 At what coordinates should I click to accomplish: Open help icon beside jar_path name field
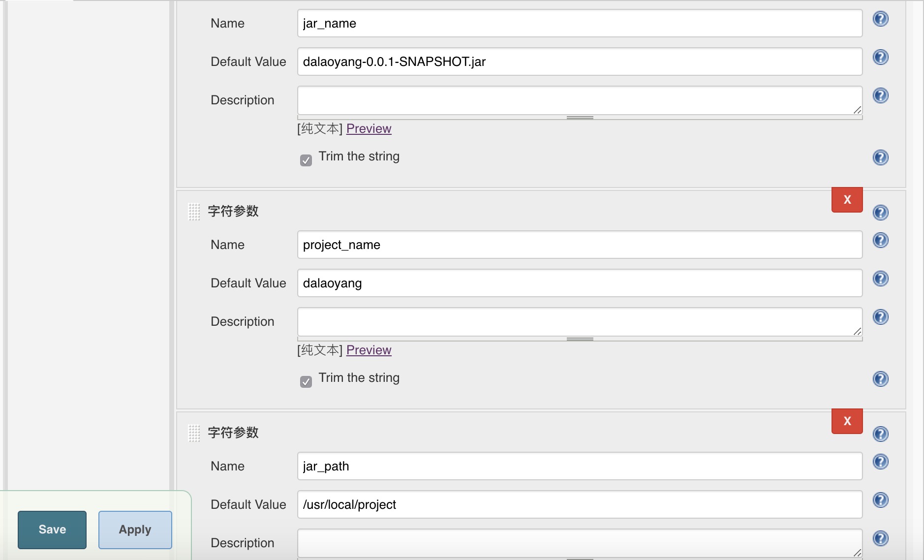point(880,462)
